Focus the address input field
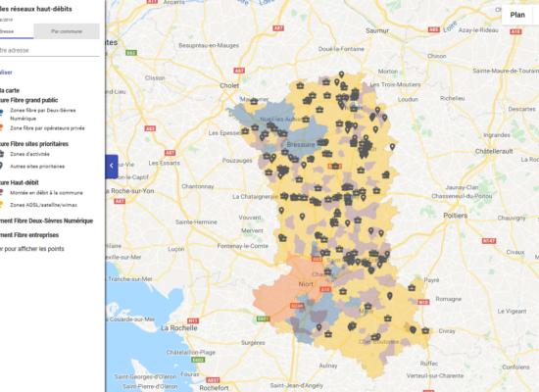 [50, 50]
